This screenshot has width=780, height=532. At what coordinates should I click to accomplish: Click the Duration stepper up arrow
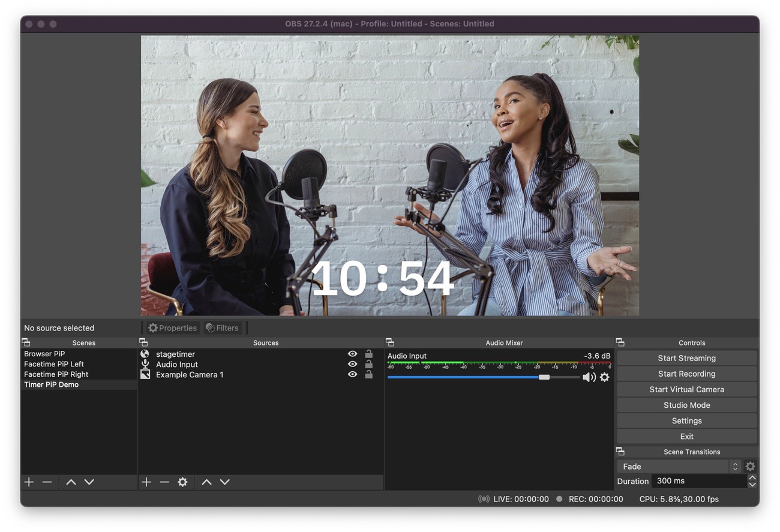click(x=752, y=477)
